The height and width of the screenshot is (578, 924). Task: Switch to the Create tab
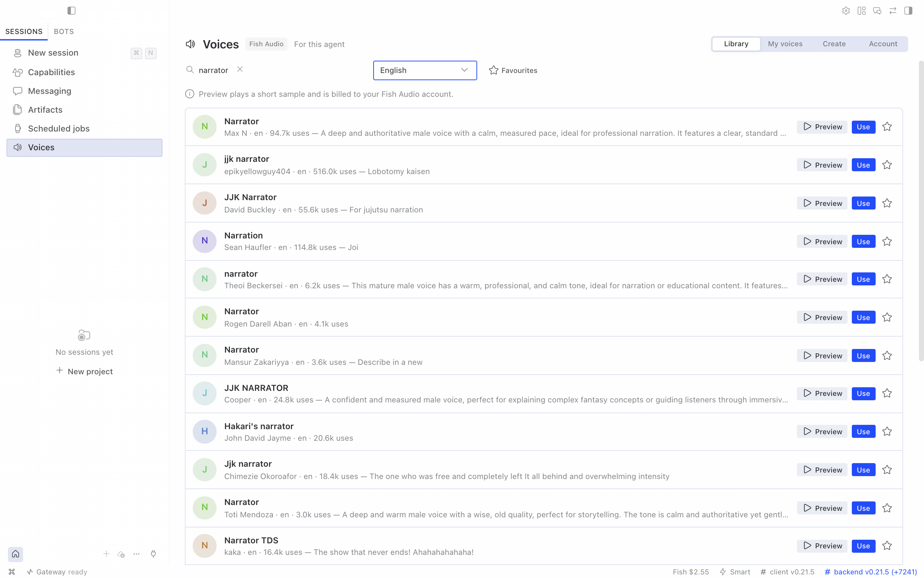[x=834, y=44]
